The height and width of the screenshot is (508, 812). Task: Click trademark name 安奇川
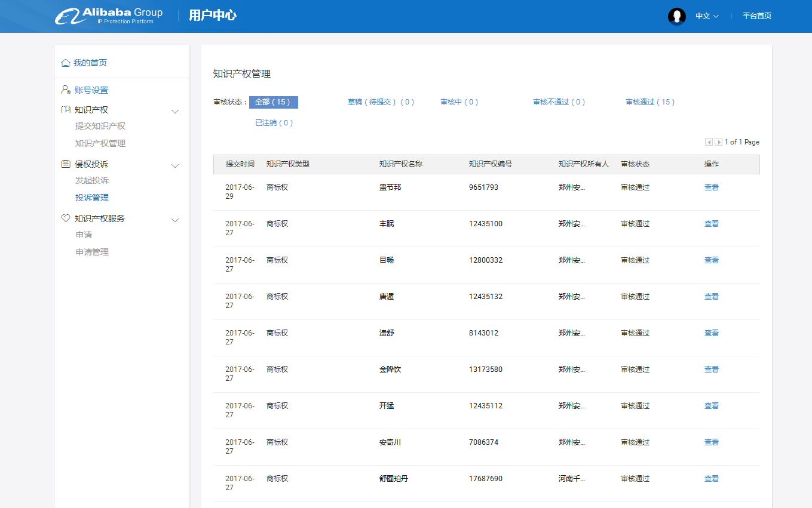[x=390, y=442]
